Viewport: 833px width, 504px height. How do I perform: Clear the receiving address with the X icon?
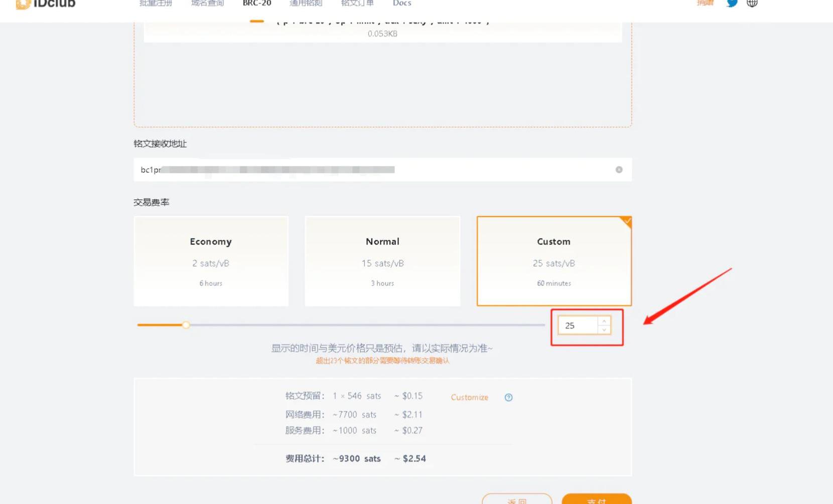[619, 170]
